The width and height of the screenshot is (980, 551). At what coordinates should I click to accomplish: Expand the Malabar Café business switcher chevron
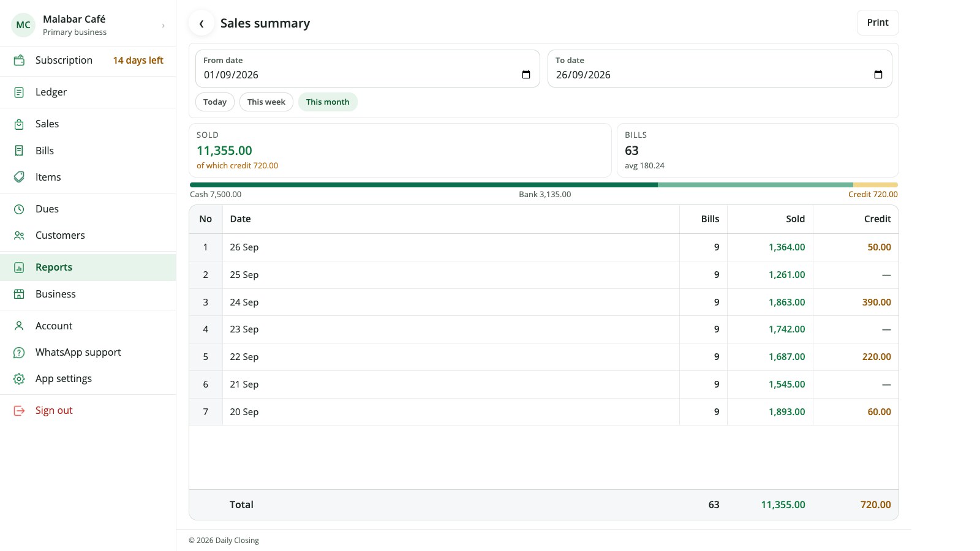163,26
